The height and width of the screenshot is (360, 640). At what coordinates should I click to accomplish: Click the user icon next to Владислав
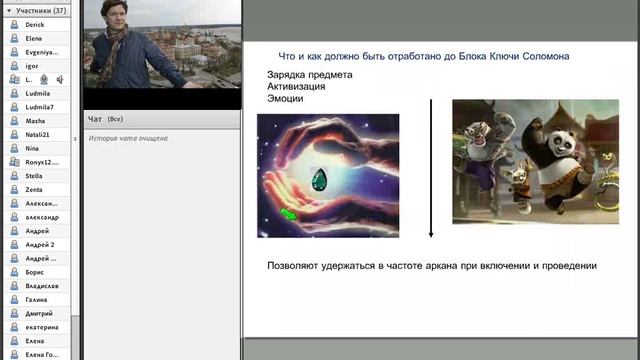(x=14, y=286)
